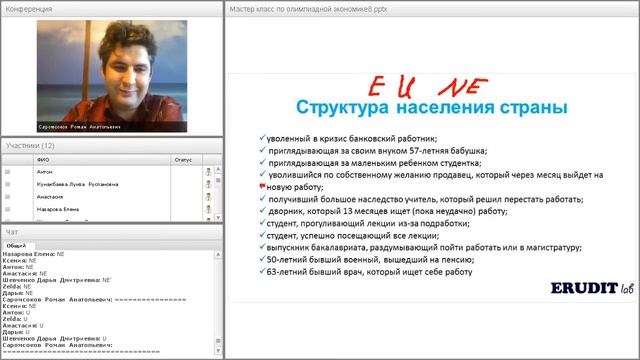Click the presentation title Мастер класс по олимпиадной экономике
Image resolution: width=640 pixels, height=360 pixels.
point(308,9)
